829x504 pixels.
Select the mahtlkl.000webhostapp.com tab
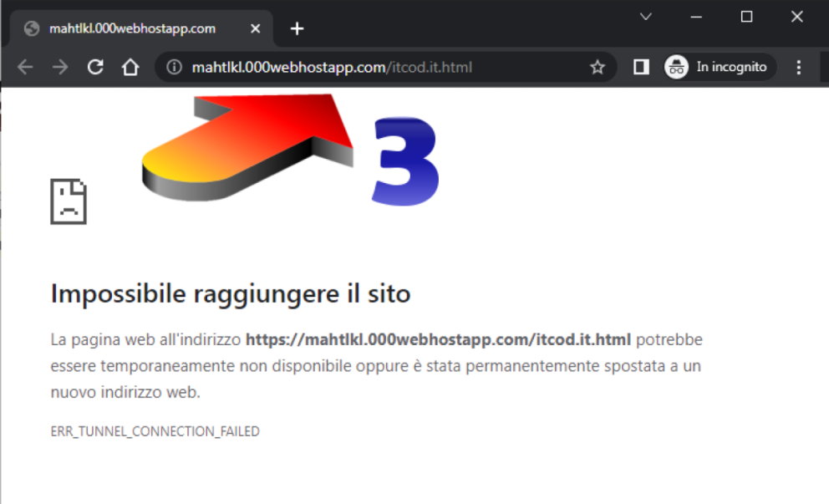coord(141,28)
